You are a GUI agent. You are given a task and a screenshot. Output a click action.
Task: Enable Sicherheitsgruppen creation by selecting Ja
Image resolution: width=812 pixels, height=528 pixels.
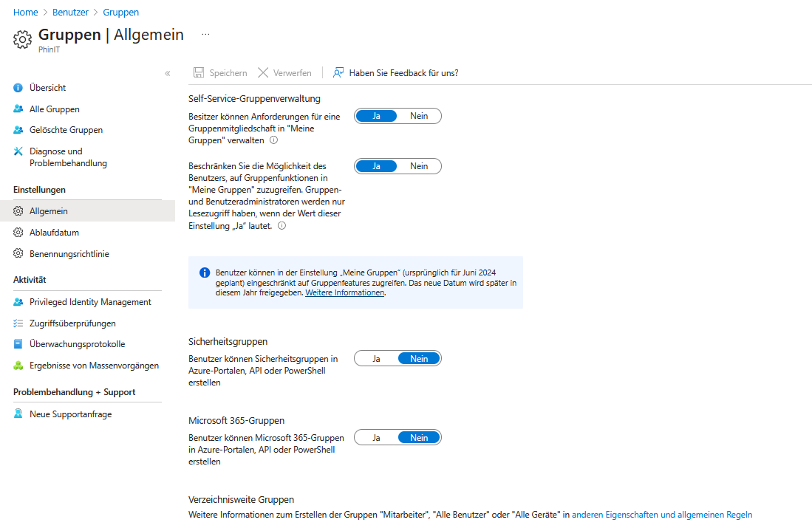[376, 358]
